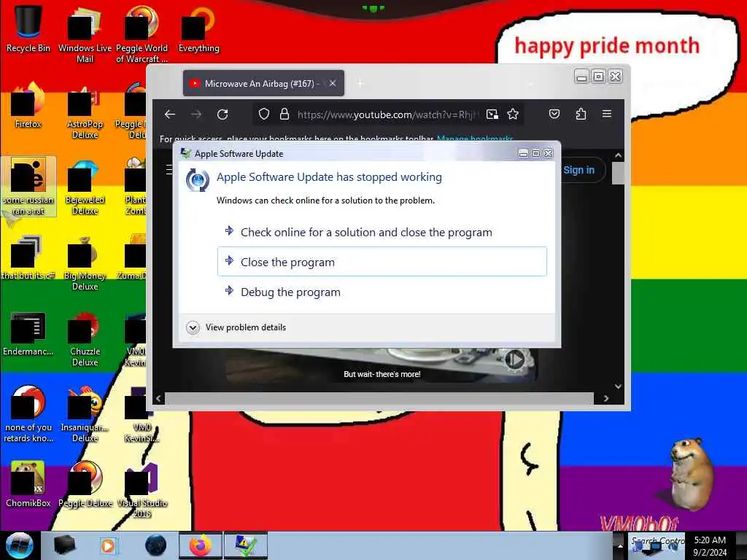The height and width of the screenshot is (560, 747).
Task: Click the tracking protection shield icon
Action: [264, 114]
